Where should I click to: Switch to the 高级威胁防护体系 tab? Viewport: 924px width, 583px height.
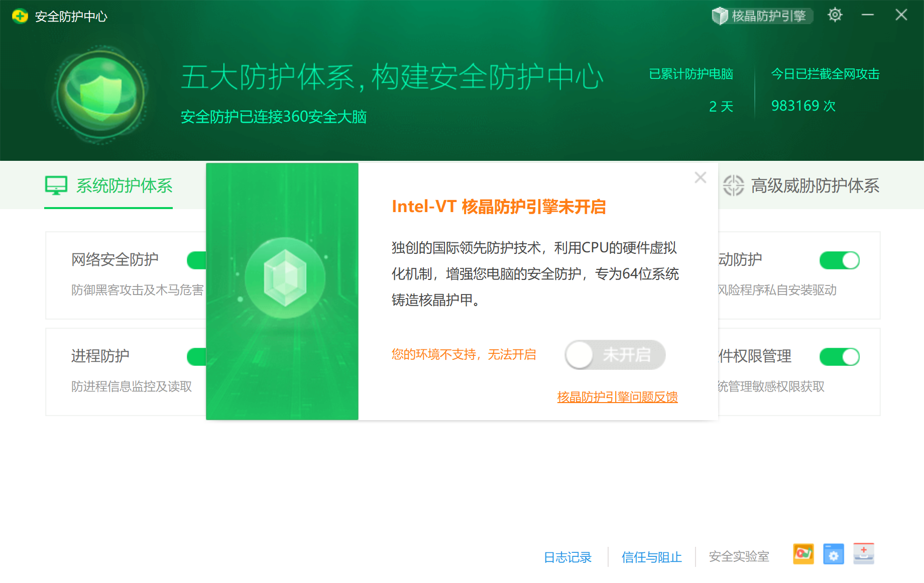801,186
